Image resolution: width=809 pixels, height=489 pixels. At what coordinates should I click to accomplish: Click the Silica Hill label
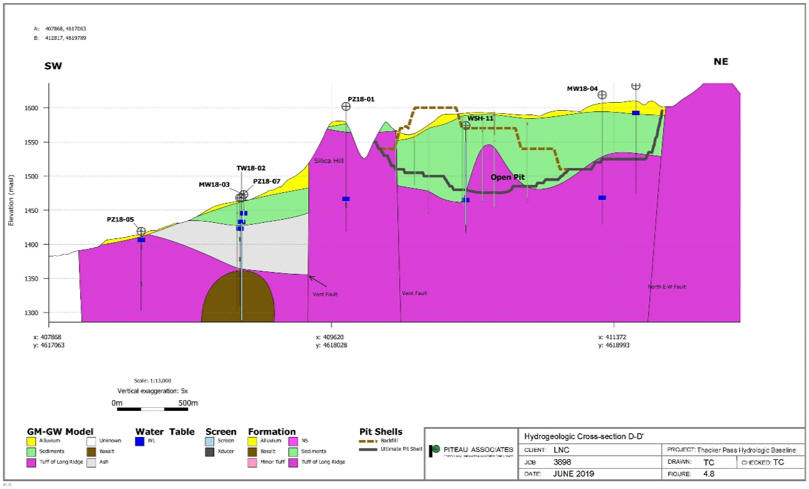coord(329,160)
